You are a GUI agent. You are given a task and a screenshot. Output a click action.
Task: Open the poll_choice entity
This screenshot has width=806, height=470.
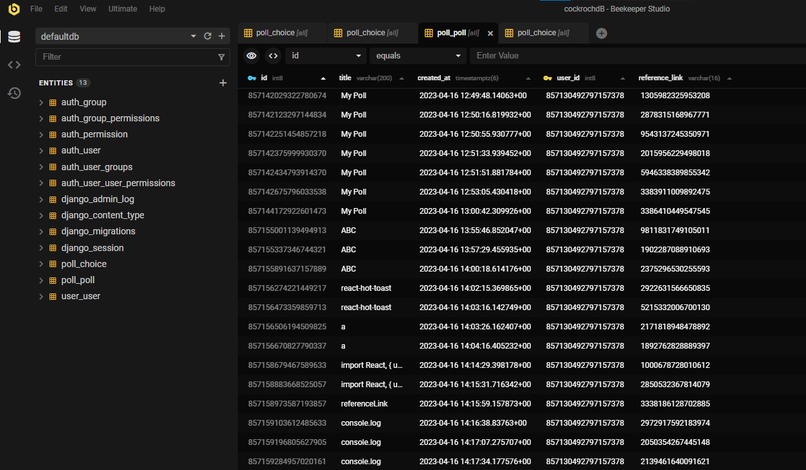click(84, 264)
